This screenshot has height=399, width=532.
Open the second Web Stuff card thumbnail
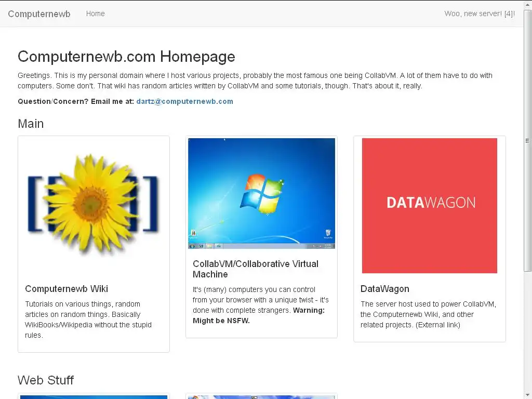(x=262, y=397)
